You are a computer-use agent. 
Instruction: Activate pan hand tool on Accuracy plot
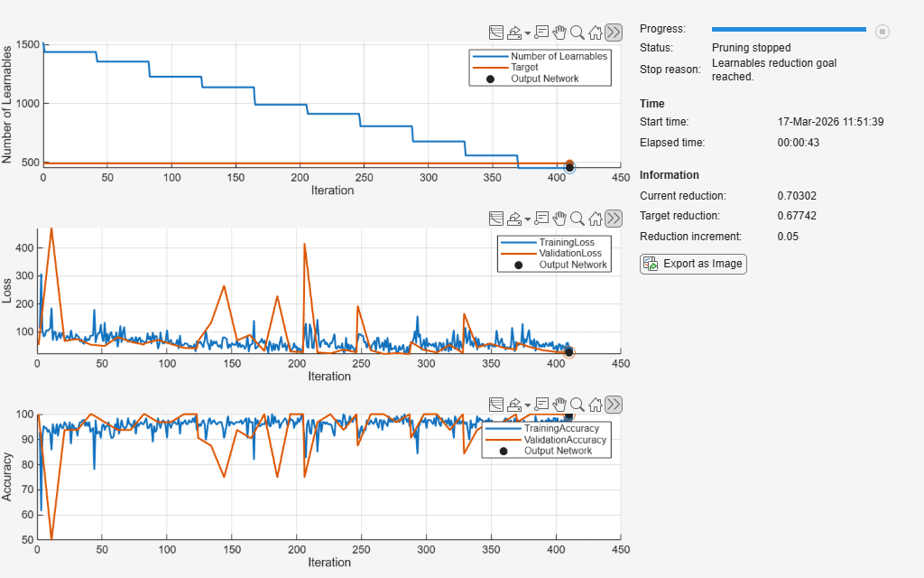pos(559,405)
